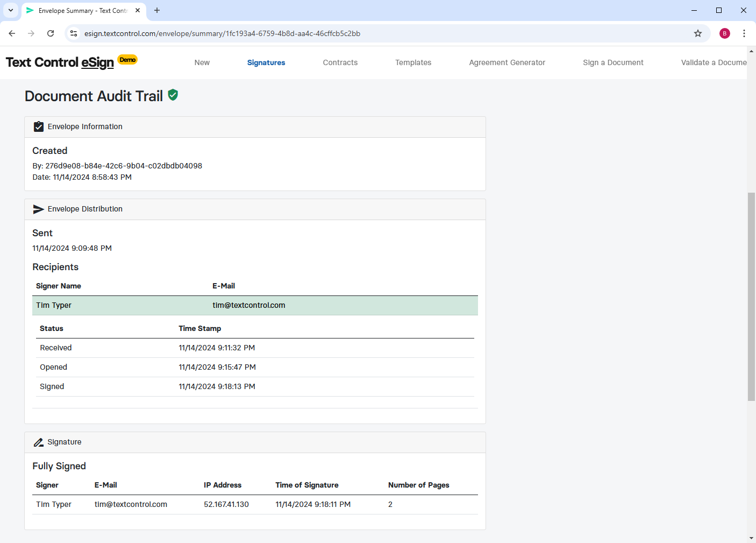Click the Signature pen icon
The height and width of the screenshot is (543, 756).
coord(39,442)
